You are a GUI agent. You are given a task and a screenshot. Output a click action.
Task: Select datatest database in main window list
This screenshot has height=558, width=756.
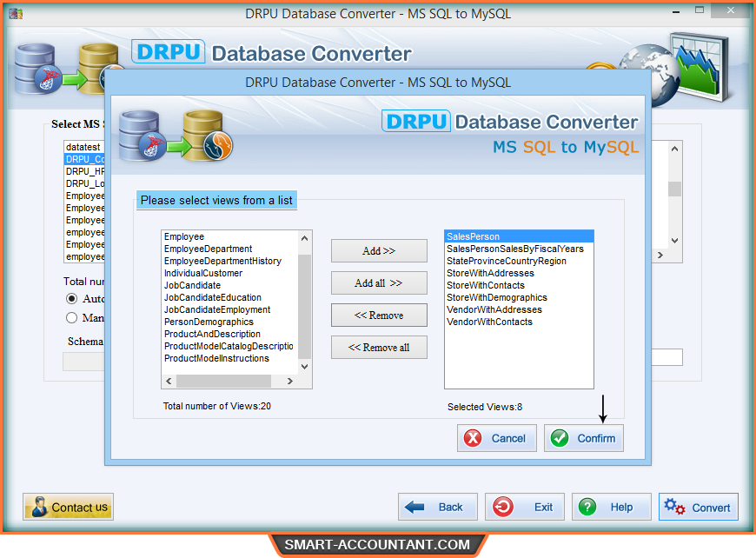[84, 147]
